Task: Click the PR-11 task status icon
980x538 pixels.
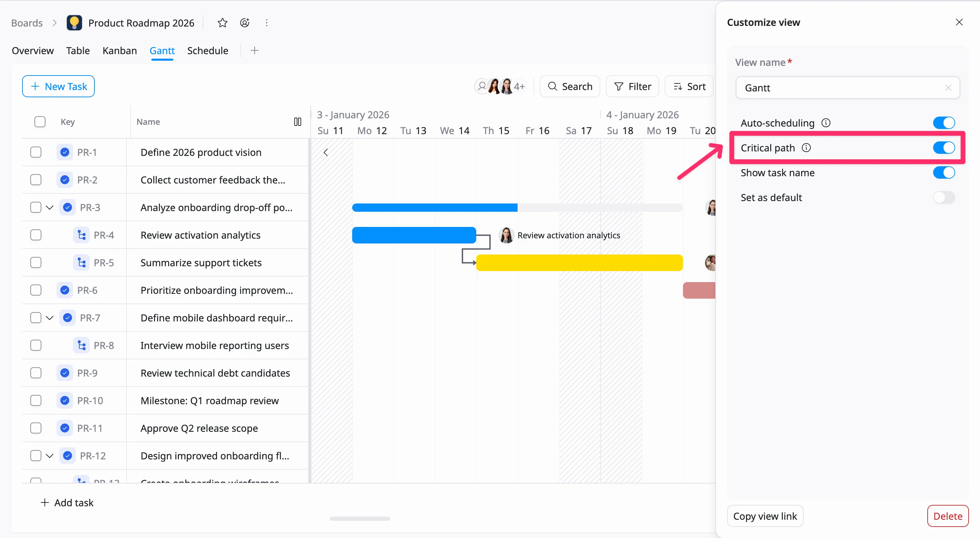Action: pos(65,428)
